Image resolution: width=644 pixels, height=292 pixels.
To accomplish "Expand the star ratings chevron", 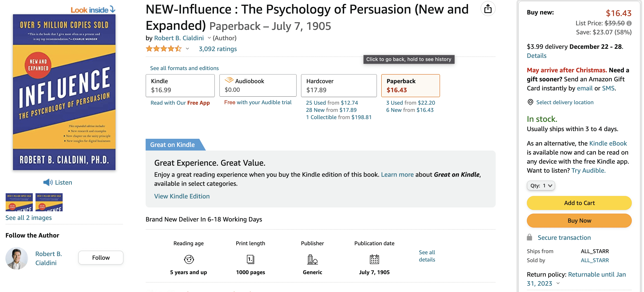I will tap(187, 49).
